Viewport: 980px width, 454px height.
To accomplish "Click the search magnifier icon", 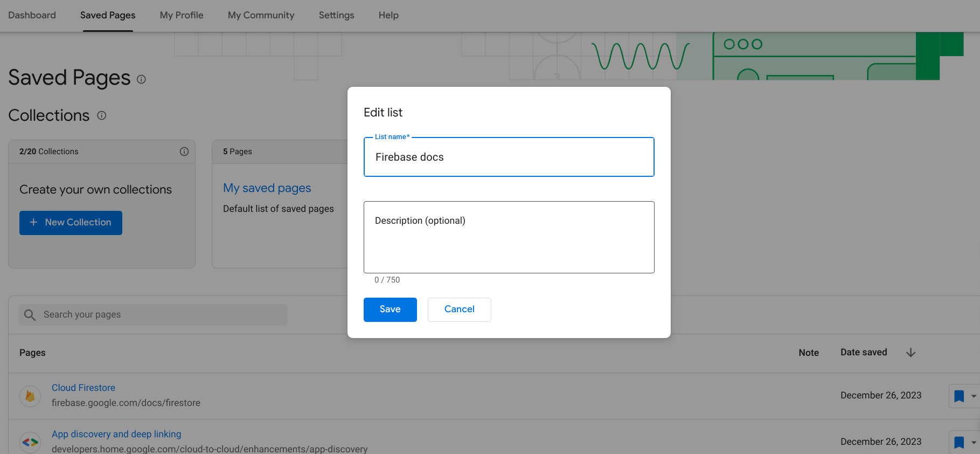I will [x=30, y=315].
